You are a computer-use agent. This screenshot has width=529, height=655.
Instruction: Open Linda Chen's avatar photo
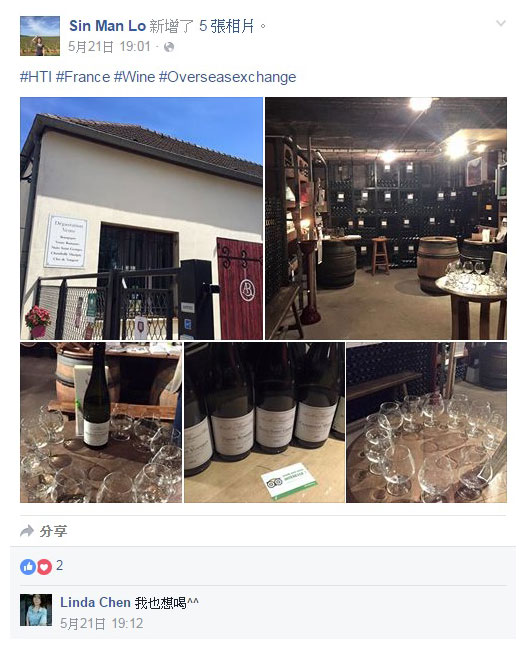(36, 610)
